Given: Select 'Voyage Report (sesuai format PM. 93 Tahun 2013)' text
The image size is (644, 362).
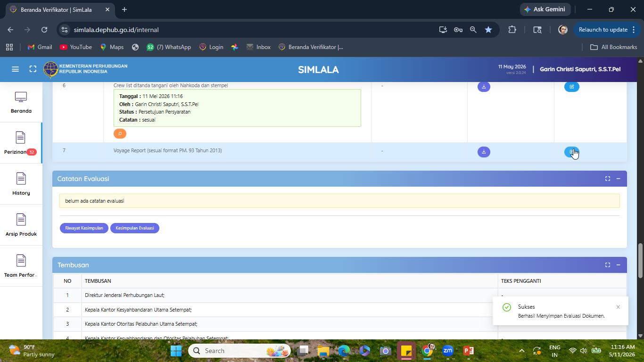Looking at the screenshot, I should pos(168,150).
